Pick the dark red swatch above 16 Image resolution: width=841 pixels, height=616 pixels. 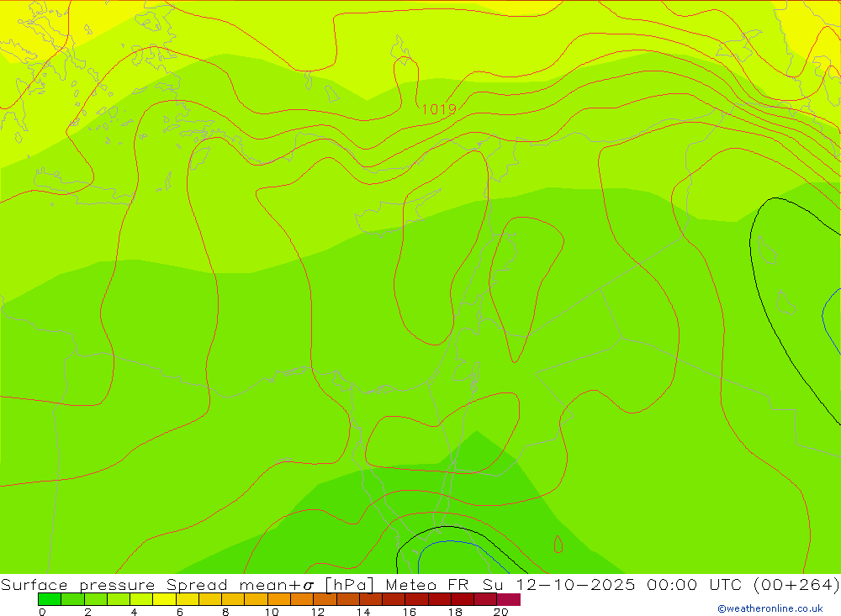point(416,599)
